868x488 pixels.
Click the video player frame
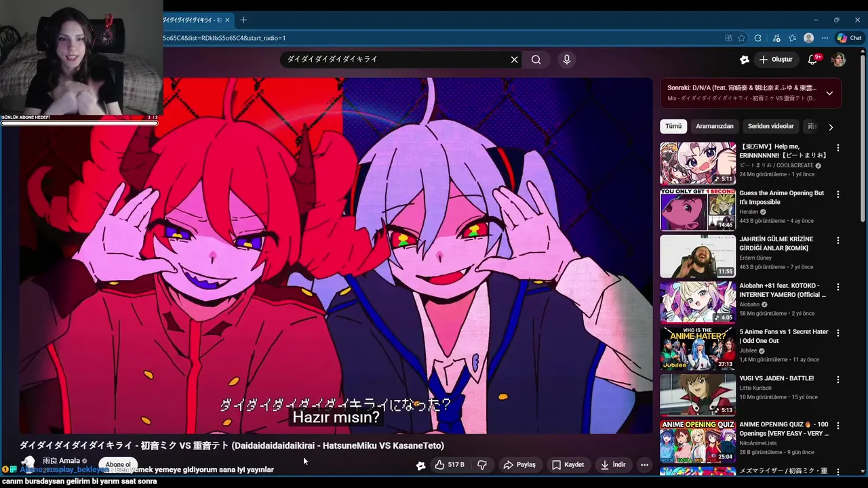click(x=336, y=256)
